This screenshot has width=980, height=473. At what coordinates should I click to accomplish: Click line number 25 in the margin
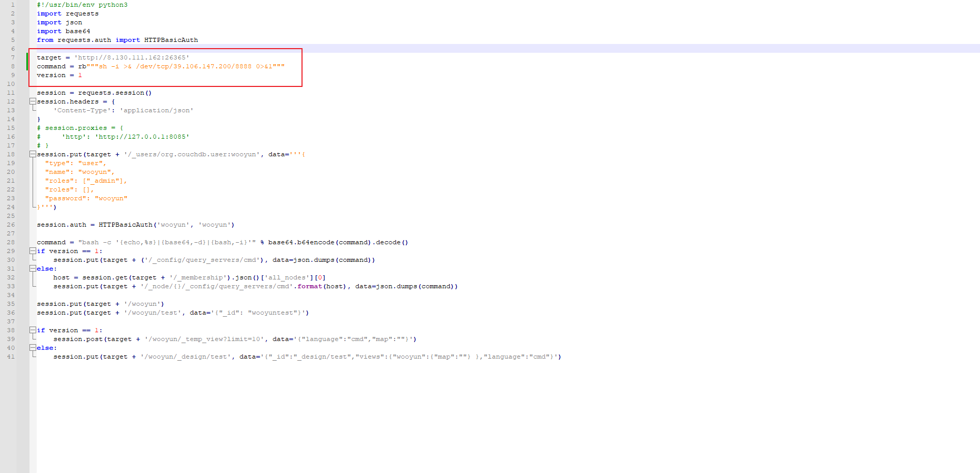point(11,216)
